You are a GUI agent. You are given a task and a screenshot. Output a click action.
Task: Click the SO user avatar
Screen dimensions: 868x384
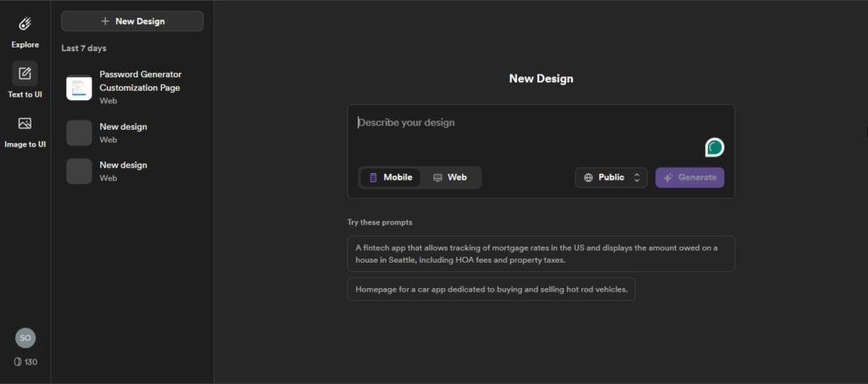click(x=25, y=337)
